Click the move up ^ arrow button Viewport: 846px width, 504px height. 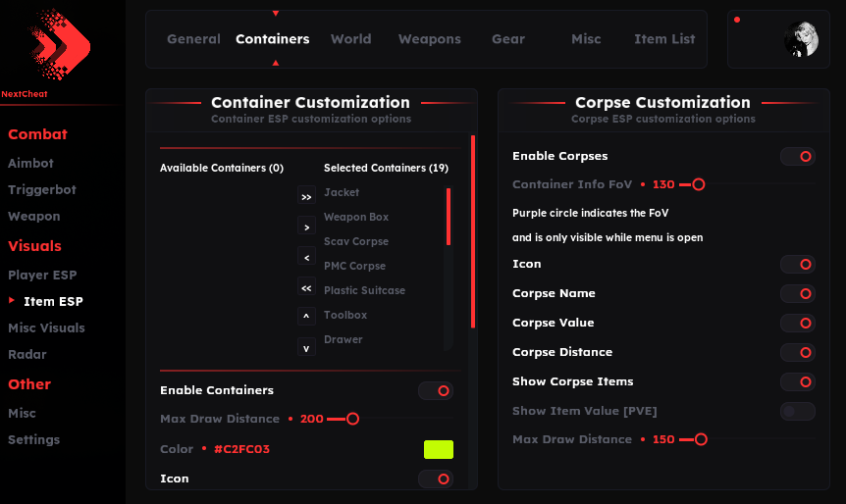pyautogui.click(x=306, y=316)
